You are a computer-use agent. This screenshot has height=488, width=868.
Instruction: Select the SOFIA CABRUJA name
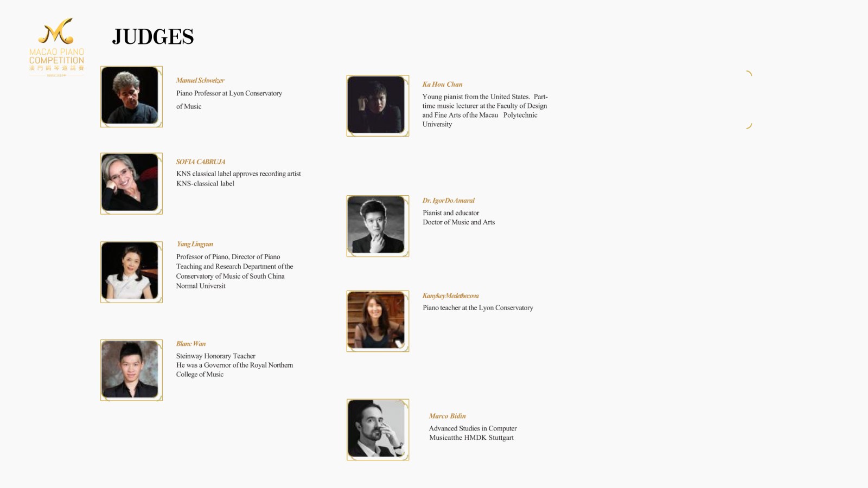point(200,162)
